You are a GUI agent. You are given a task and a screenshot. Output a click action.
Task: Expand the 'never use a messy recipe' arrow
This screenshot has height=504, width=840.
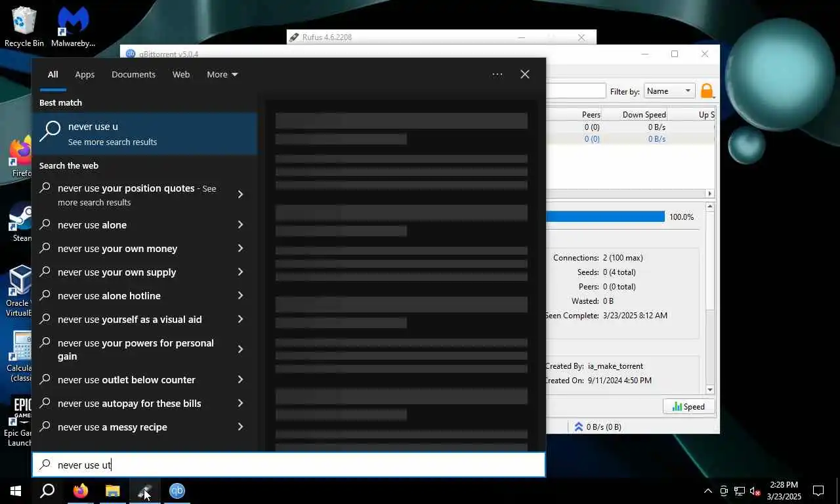(240, 427)
